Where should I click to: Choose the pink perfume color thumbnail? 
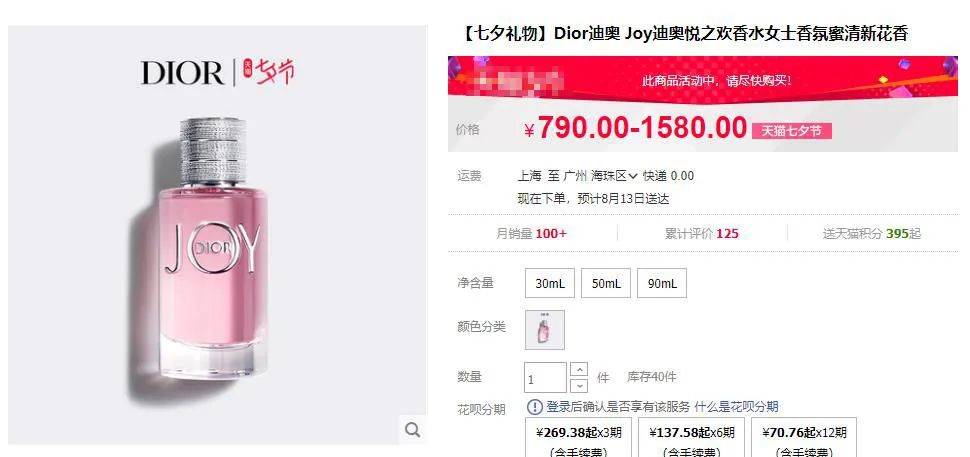click(545, 330)
